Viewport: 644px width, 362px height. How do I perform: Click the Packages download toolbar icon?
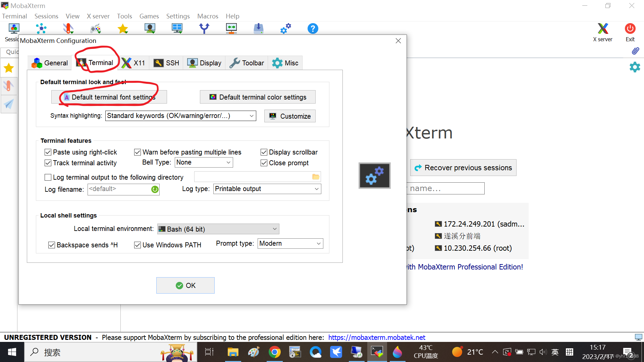pos(259,29)
